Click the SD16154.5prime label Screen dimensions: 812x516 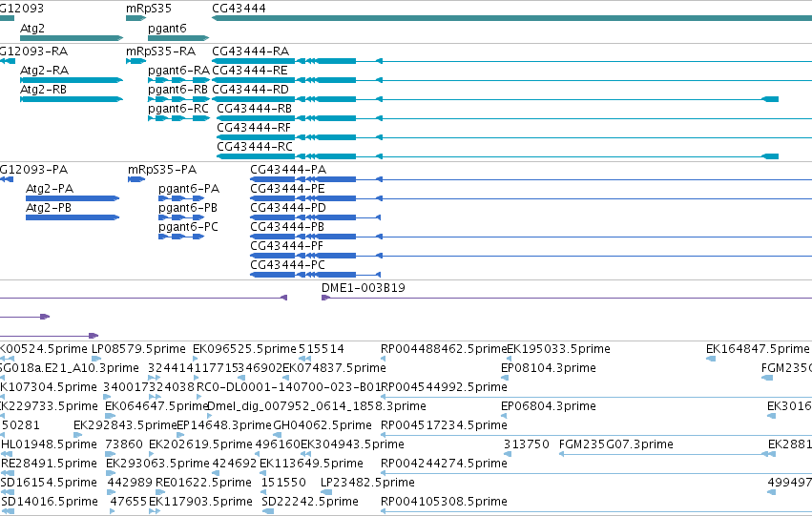(x=50, y=483)
